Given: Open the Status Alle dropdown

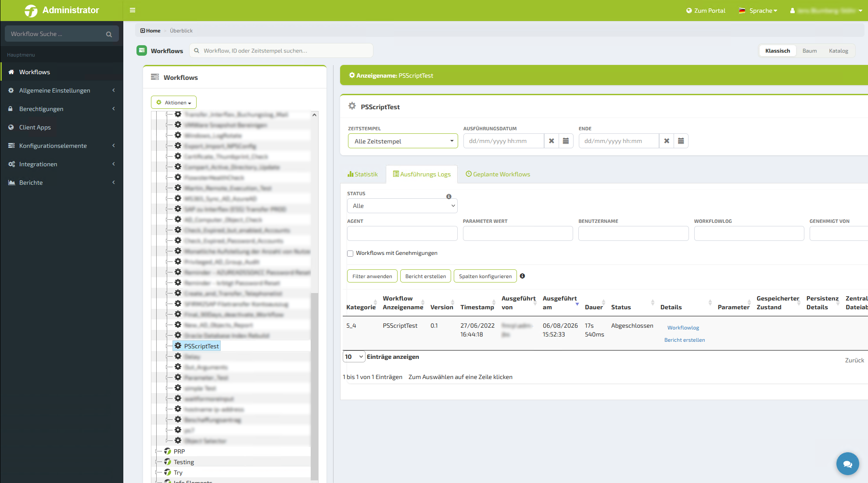Looking at the screenshot, I should pyautogui.click(x=402, y=206).
